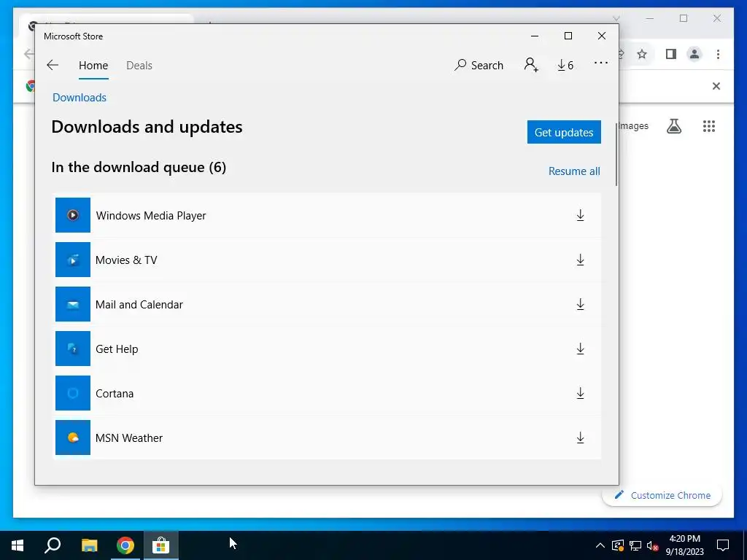747x560 pixels.
Task: Click the Get updates button
Action: [564, 132]
